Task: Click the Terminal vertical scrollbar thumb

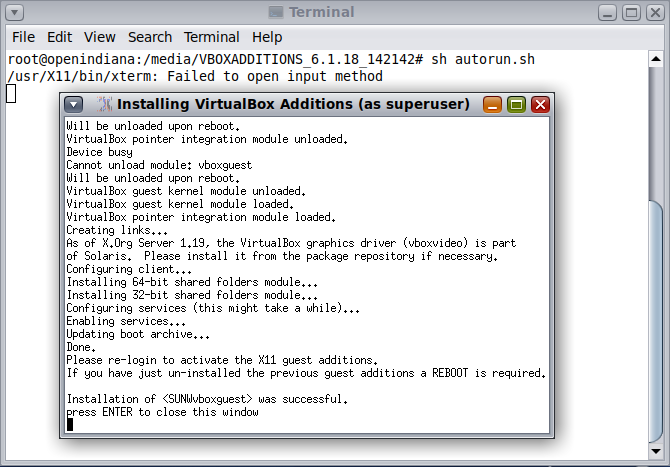Action: pos(656,321)
